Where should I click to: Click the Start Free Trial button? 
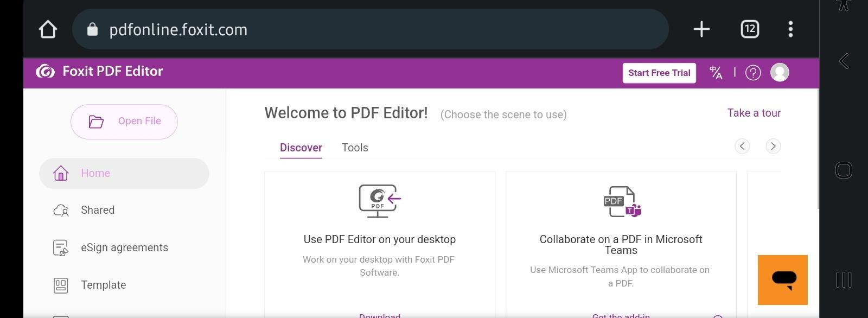pos(659,73)
